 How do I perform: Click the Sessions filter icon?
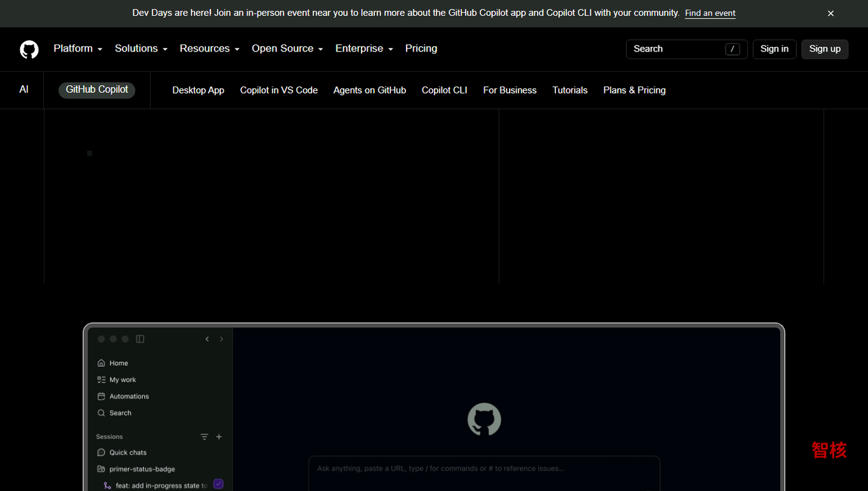click(205, 437)
